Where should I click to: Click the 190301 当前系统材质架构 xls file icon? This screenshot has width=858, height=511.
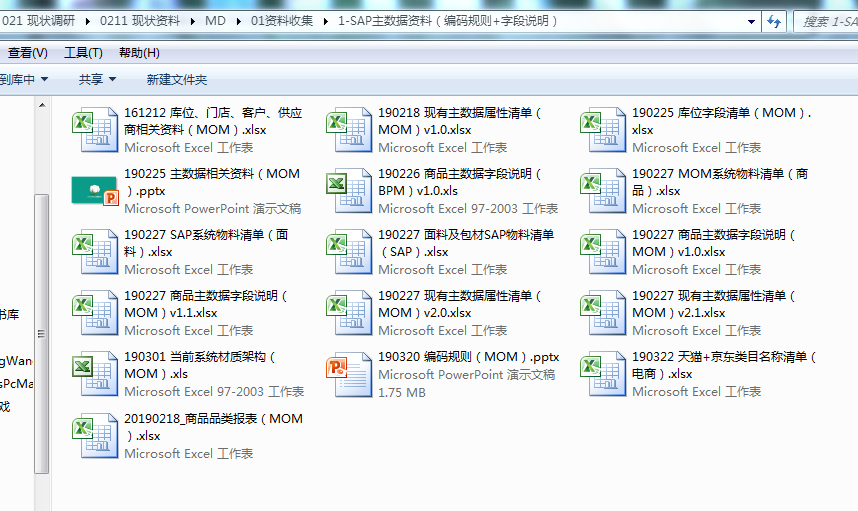[95, 374]
